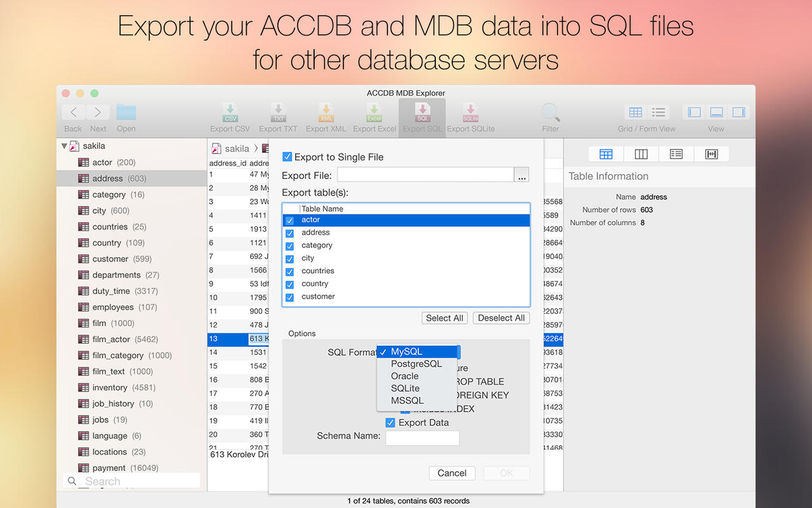Click the Export SQLite toolbar icon

470,114
